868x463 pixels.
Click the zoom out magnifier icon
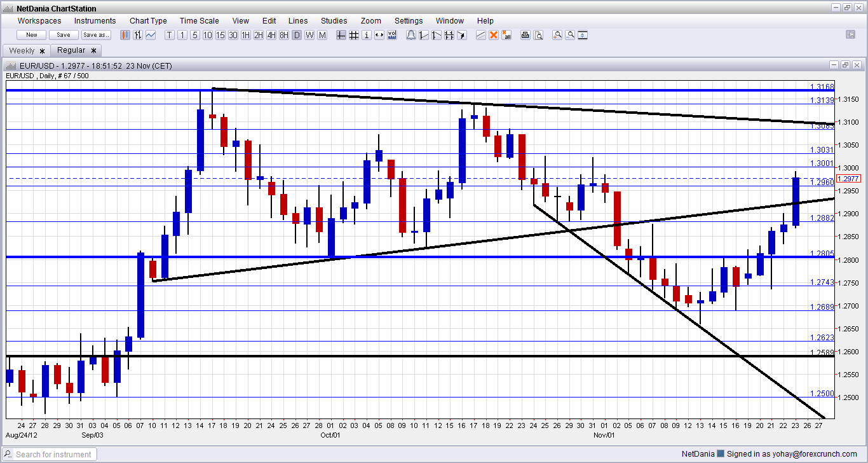[570, 35]
